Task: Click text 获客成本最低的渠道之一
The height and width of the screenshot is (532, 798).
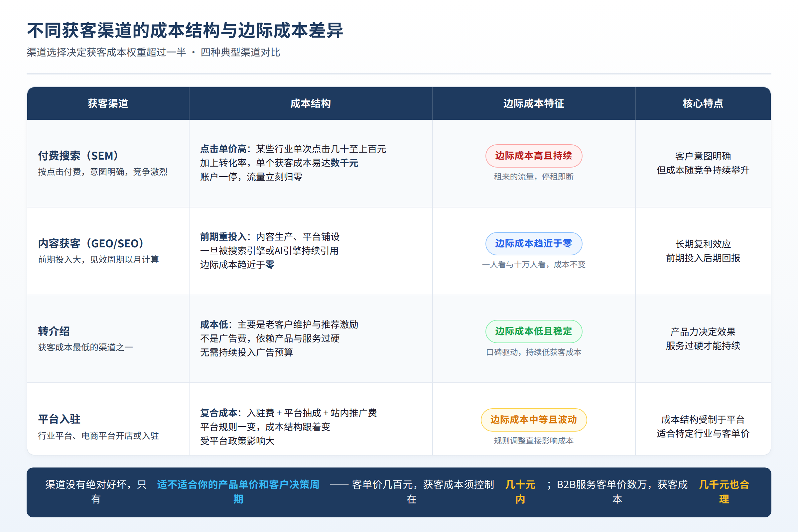Action: (85, 347)
